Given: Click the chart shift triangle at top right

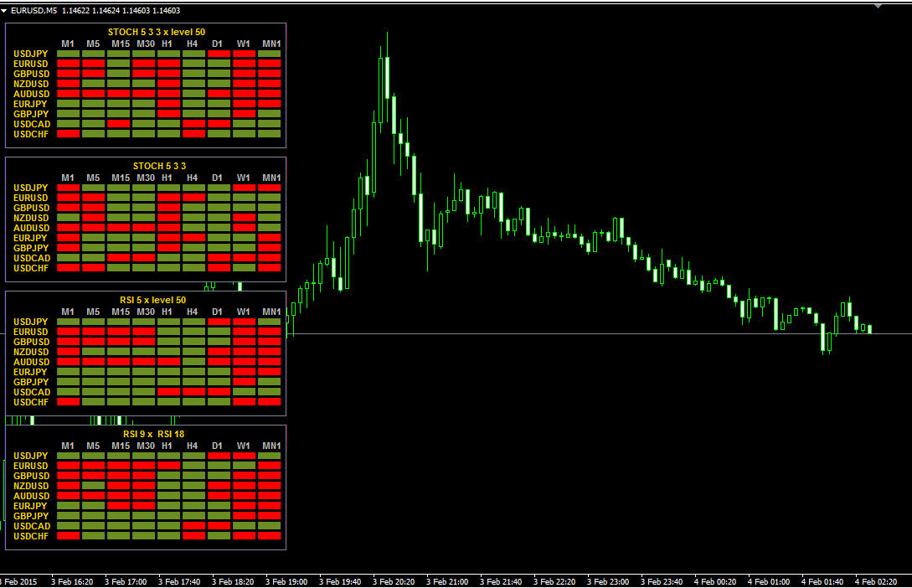Looking at the screenshot, I should pyautogui.click(x=878, y=6).
